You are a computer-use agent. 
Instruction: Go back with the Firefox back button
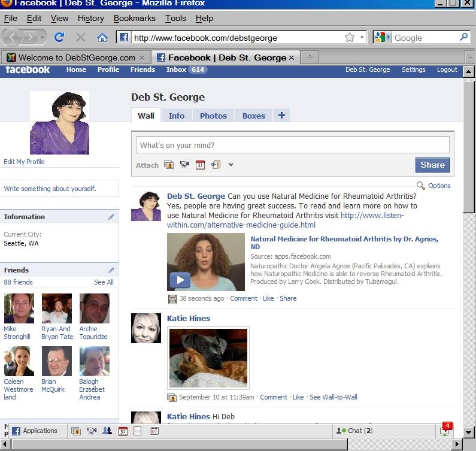[12, 37]
